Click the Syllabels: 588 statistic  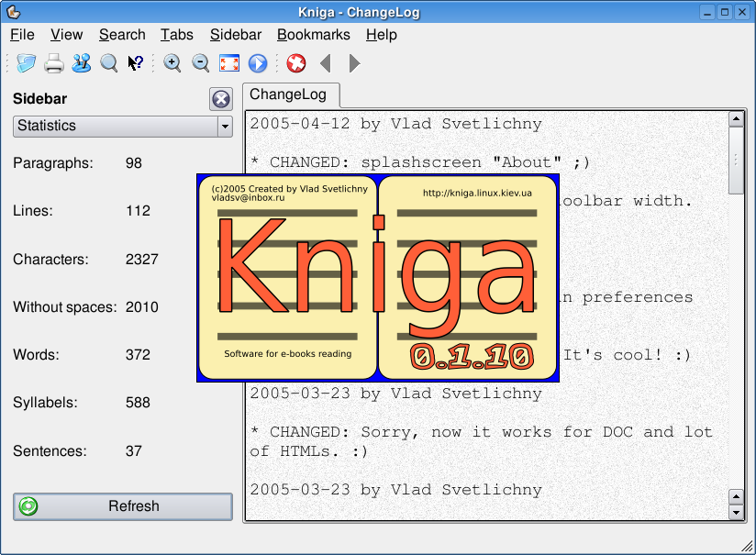82,403
